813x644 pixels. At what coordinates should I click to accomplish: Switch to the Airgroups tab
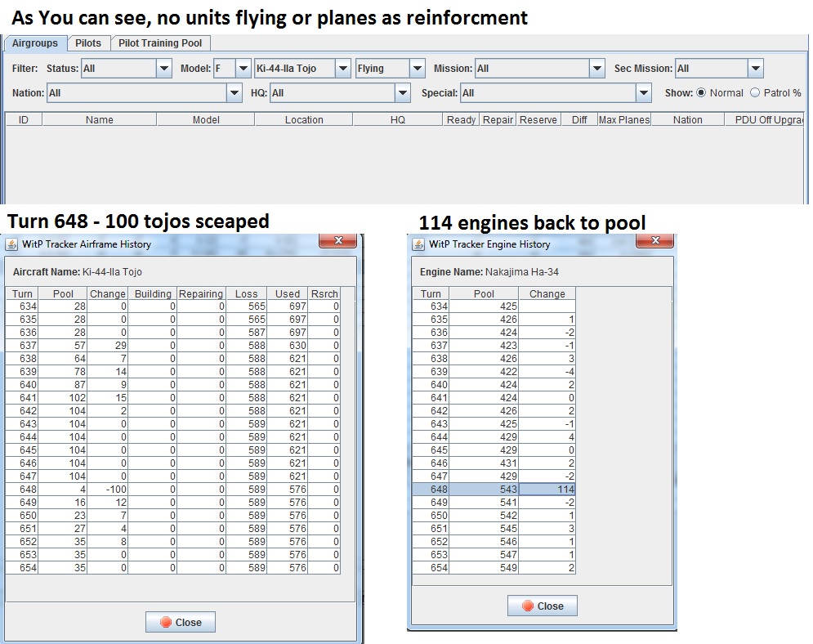point(35,43)
